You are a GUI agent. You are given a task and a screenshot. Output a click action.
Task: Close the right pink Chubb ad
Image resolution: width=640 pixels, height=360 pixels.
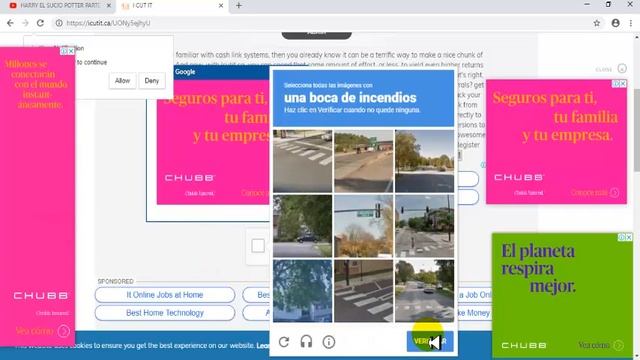pos(623,84)
